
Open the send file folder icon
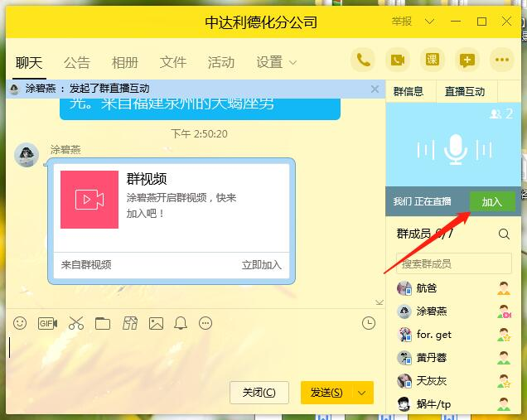(x=103, y=324)
